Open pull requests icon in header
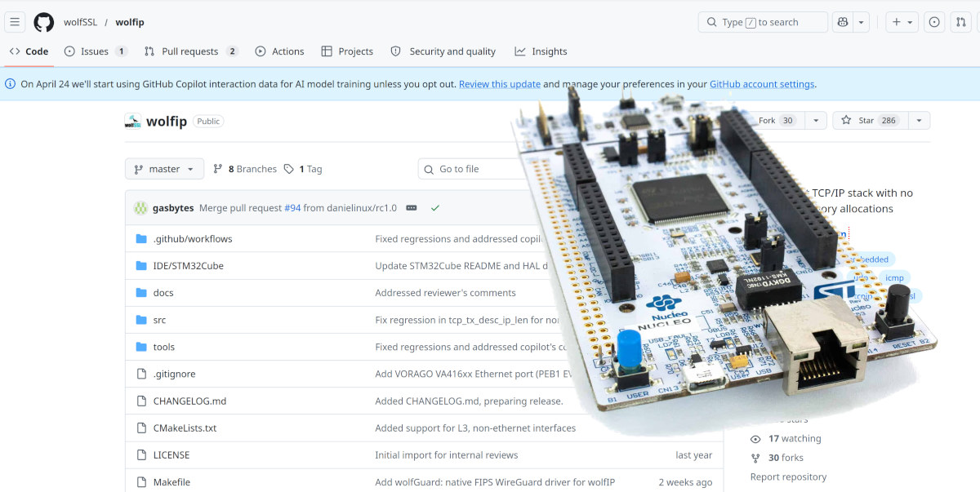This screenshot has width=980, height=492. point(960,22)
